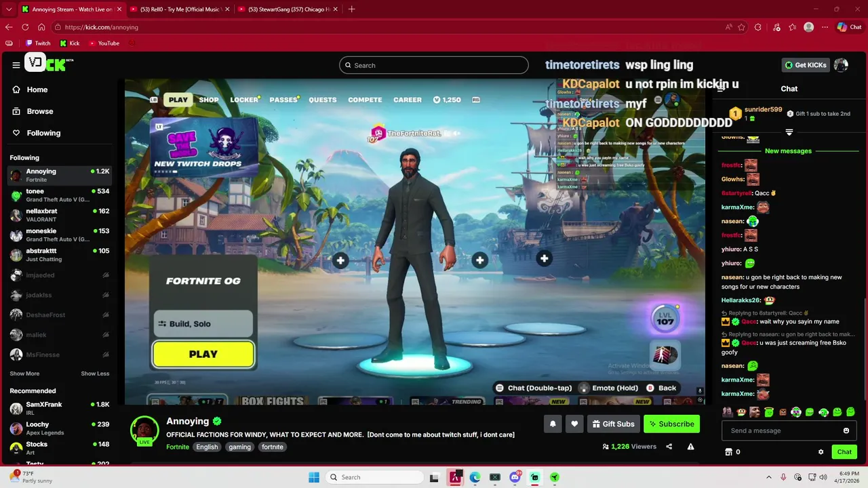
Task: Open Discord from the taskbar
Action: pos(515,477)
